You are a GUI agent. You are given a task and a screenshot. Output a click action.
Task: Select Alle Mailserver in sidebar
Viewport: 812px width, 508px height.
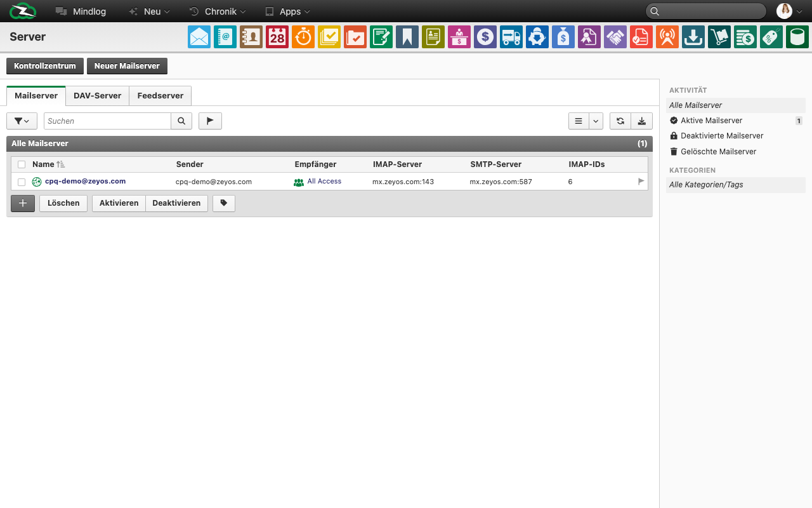pos(736,105)
